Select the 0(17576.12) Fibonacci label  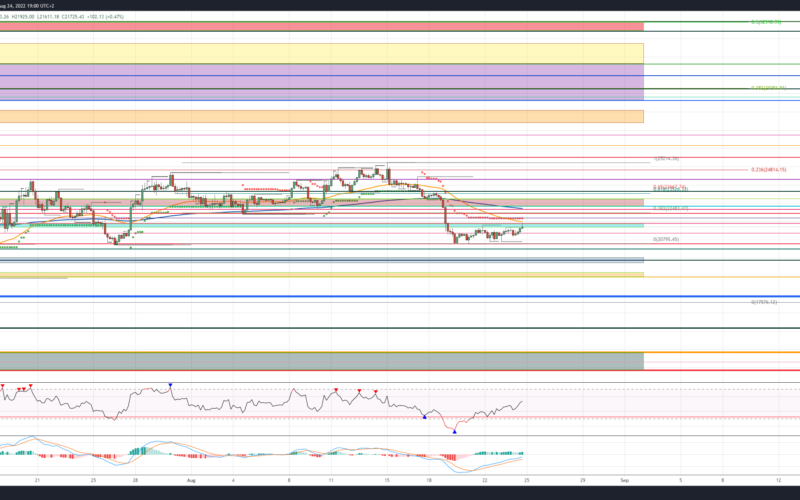coord(764,302)
